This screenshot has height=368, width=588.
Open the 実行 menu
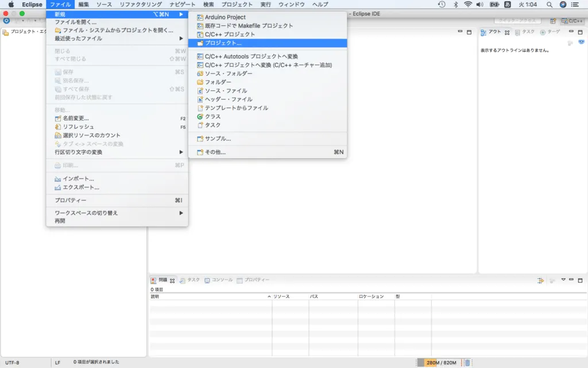(265, 5)
